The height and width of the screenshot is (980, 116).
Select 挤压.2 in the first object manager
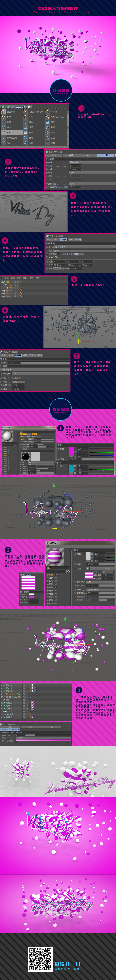pyautogui.click(x=9, y=293)
